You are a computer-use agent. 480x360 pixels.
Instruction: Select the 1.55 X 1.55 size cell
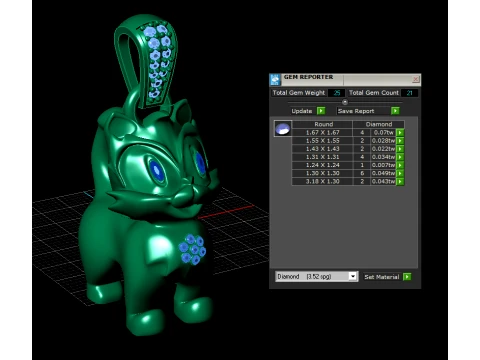pyautogui.click(x=322, y=141)
